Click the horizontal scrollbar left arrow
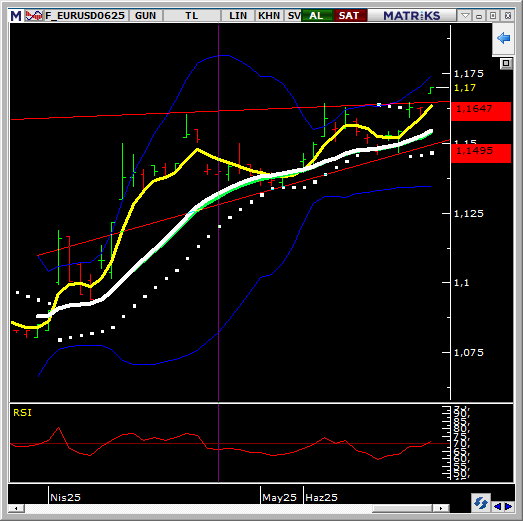The height and width of the screenshot is (521, 523). pos(16,508)
